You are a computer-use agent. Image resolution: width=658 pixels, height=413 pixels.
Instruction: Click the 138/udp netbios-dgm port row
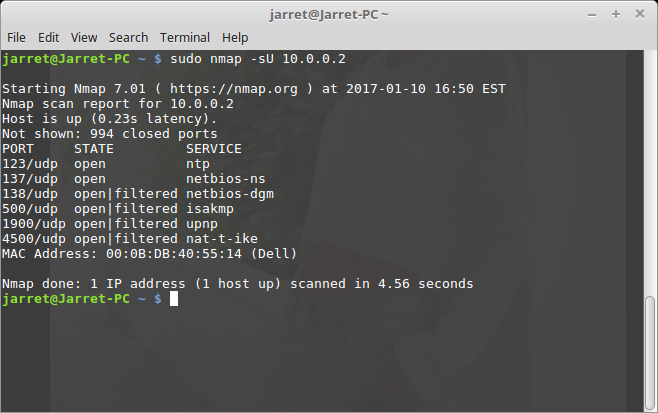(138, 194)
